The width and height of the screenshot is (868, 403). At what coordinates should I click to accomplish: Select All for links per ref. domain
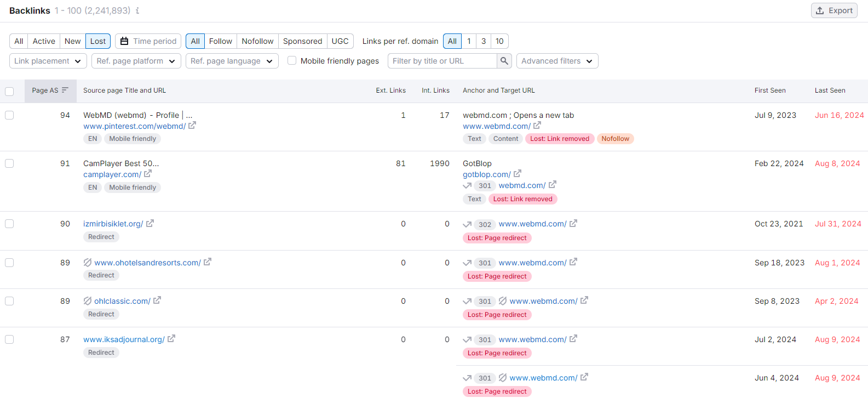pyautogui.click(x=452, y=41)
